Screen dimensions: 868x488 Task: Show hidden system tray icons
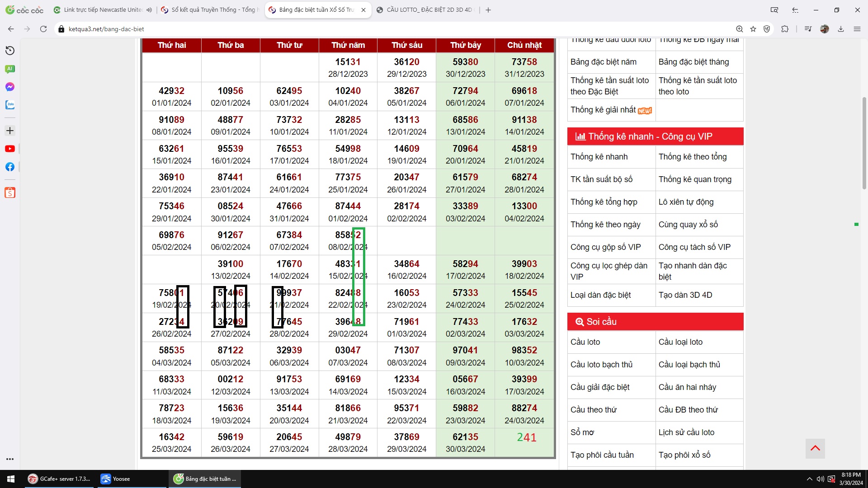click(x=809, y=479)
